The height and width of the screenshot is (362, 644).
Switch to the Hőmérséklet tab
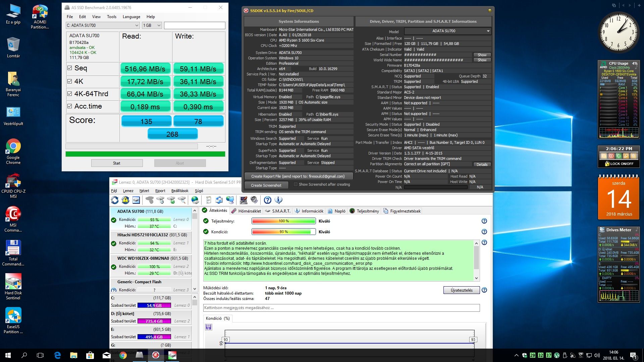point(246,211)
